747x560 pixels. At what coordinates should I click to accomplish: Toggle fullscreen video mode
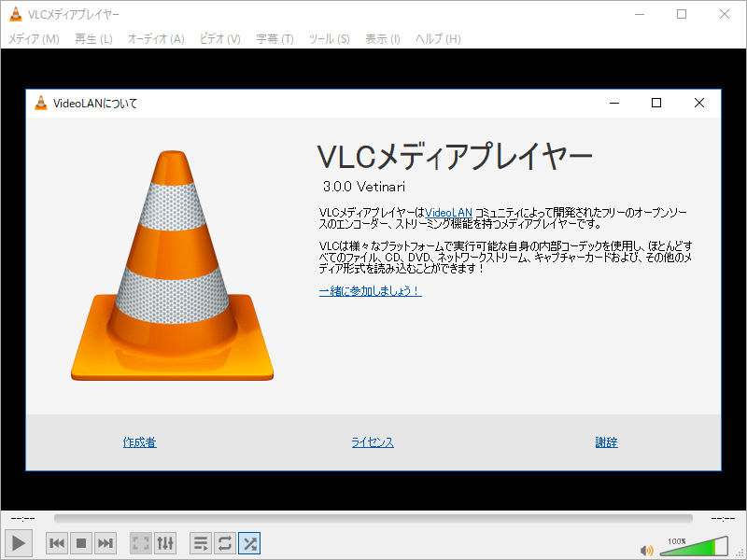click(x=140, y=542)
